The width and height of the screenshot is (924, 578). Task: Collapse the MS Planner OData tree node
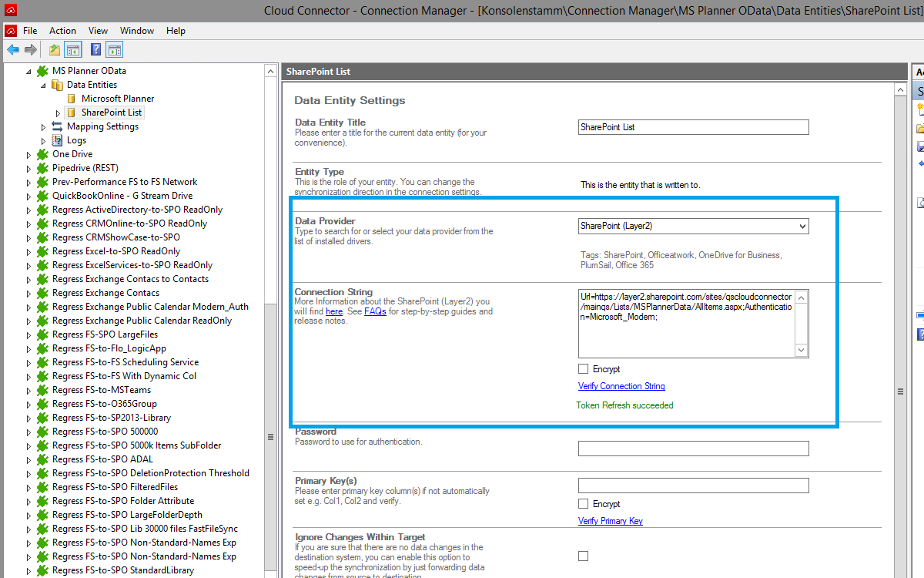pos(29,71)
